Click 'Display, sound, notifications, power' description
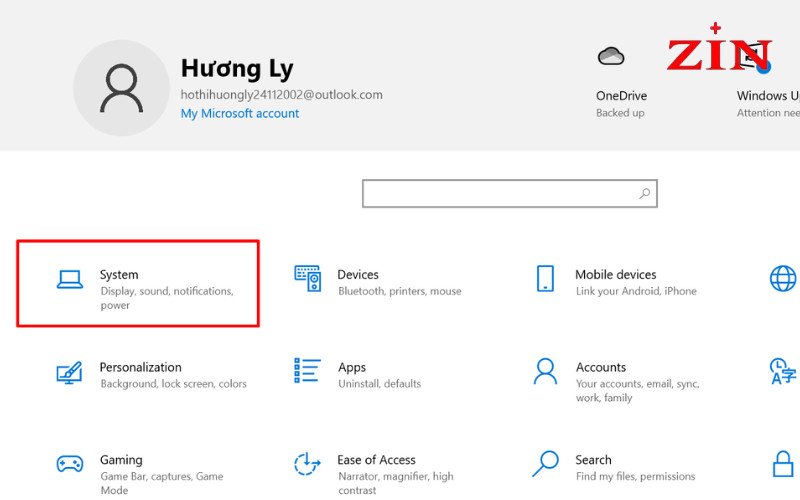 [167, 298]
